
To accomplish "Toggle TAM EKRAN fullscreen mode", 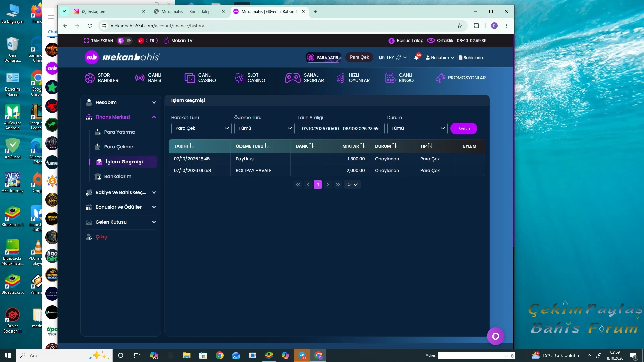I will click(x=98, y=41).
